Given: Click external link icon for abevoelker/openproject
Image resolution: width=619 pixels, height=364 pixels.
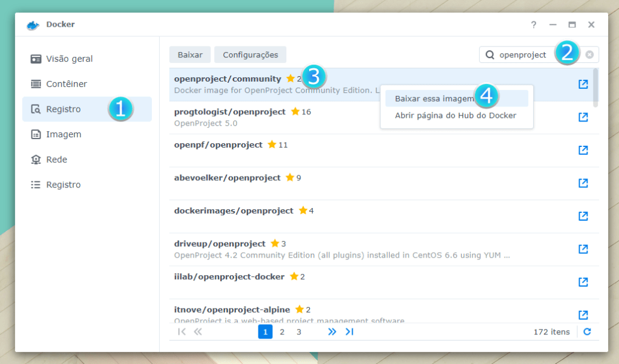Looking at the screenshot, I should (x=583, y=183).
